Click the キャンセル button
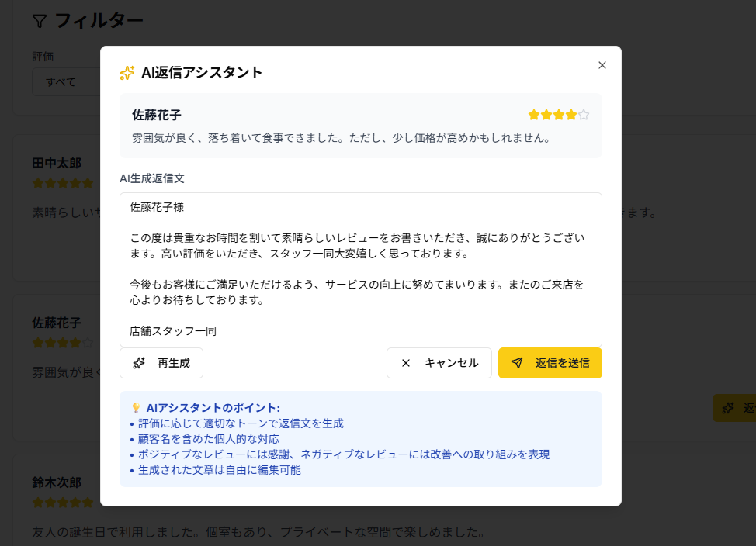 click(x=439, y=362)
